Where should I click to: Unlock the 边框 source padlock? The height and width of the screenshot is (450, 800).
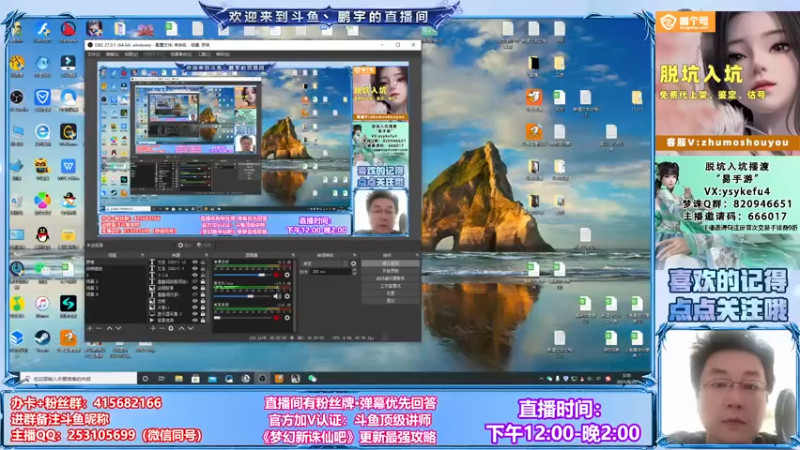203,301
